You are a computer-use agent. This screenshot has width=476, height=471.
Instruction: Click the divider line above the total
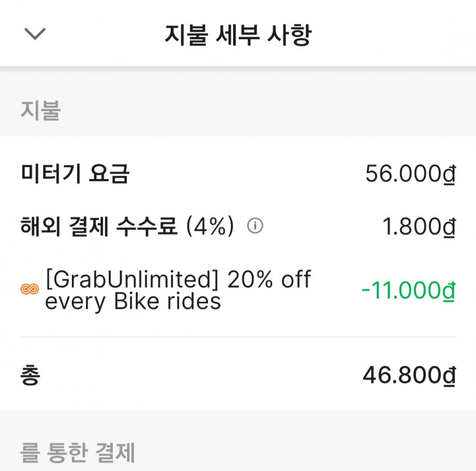point(238,337)
